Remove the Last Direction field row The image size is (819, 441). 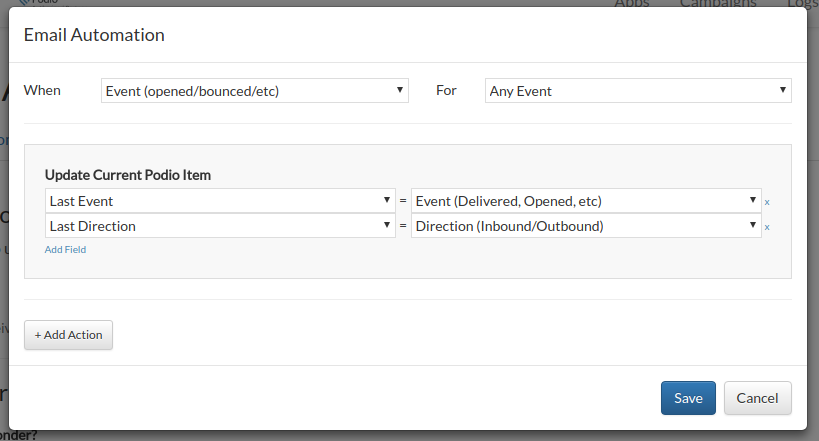[767, 227]
